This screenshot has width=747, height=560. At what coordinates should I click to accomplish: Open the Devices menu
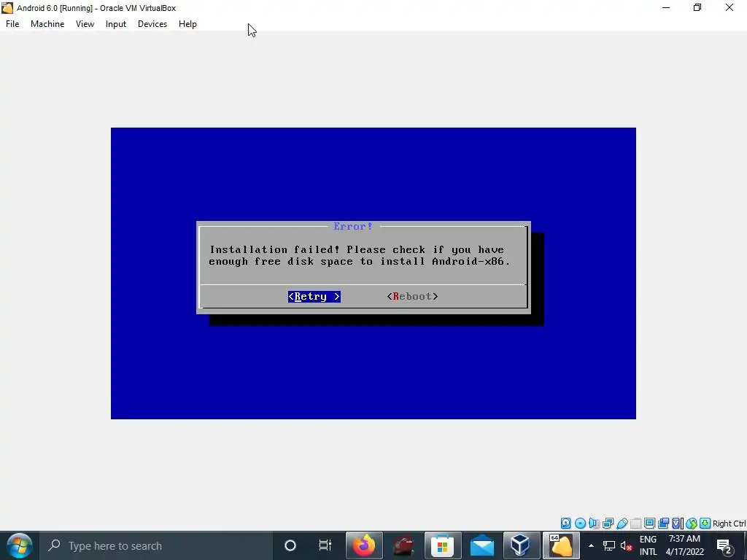click(x=152, y=24)
